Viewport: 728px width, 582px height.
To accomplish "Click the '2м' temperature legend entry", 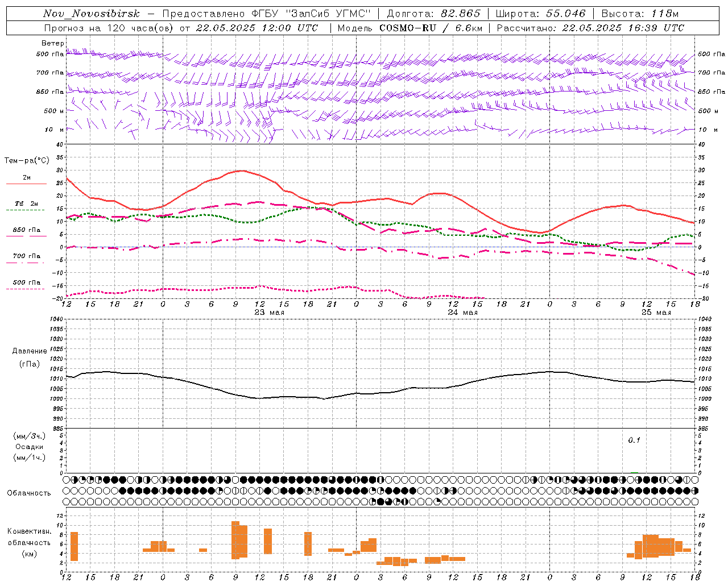I will 27,177.
